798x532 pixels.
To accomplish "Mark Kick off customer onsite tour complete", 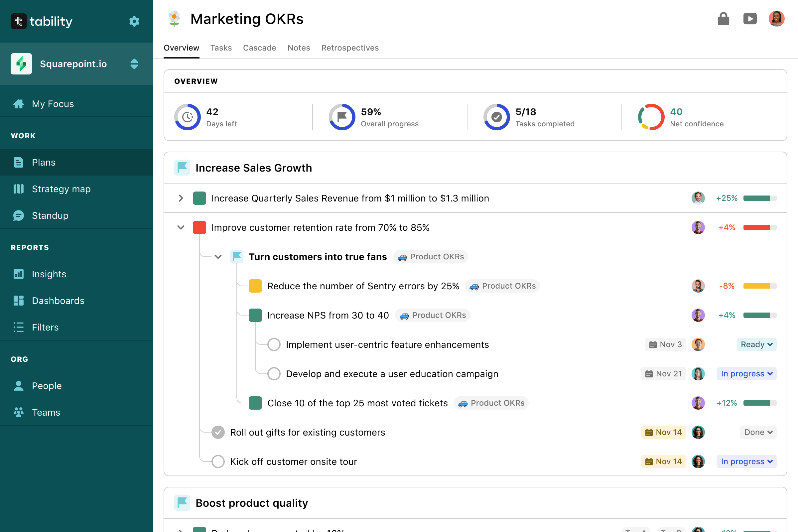I will pos(218,462).
